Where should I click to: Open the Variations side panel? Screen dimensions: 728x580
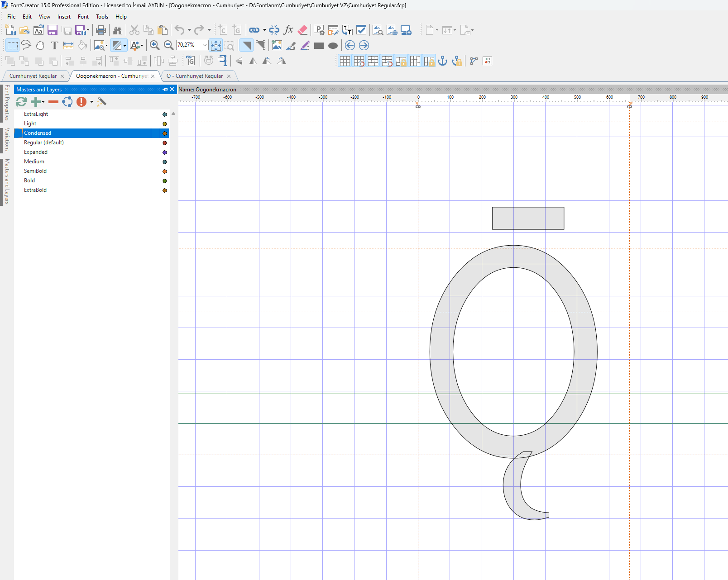(x=7, y=140)
